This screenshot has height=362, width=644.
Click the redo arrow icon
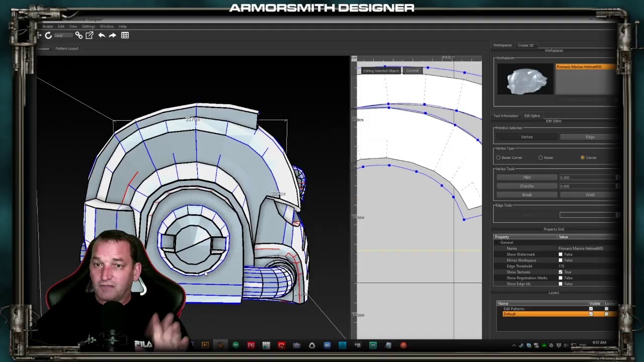(x=112, y=35)
